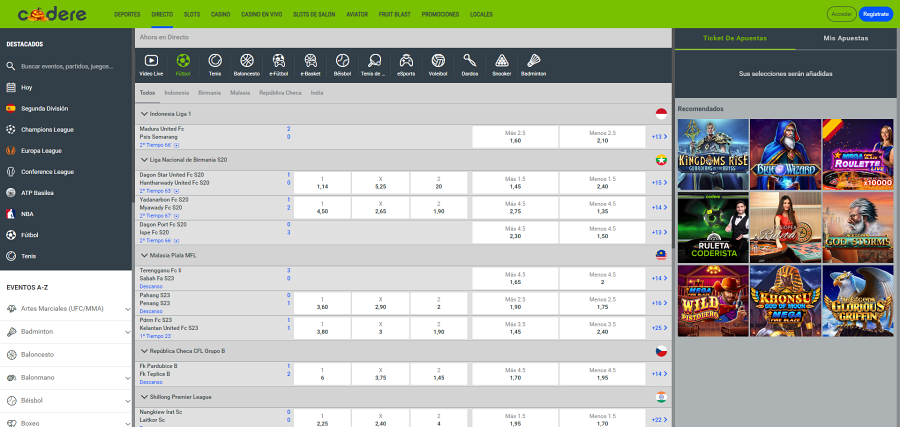Select the Tenis de mesa icon
This screenshot has height=427, width=900.
pos(374,65)
